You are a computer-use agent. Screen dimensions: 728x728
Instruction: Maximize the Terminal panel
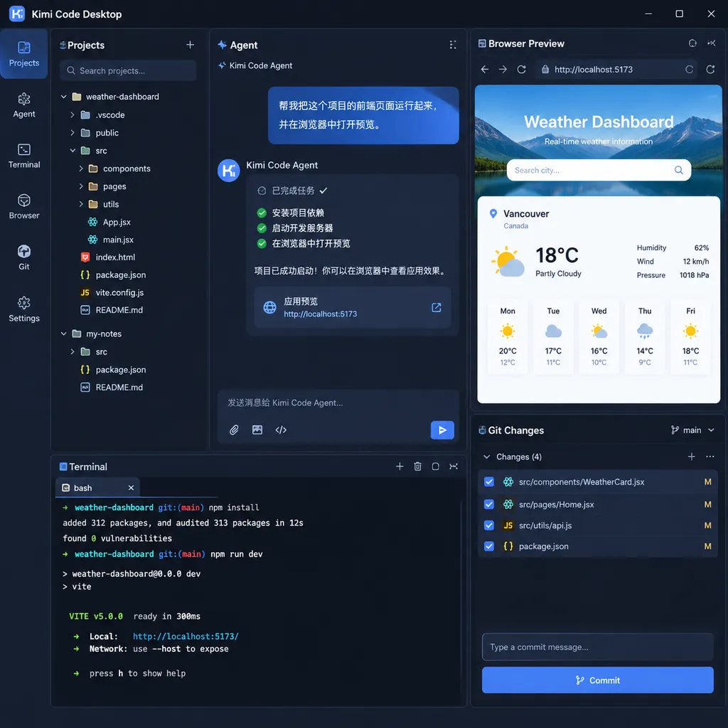point(436,466)
